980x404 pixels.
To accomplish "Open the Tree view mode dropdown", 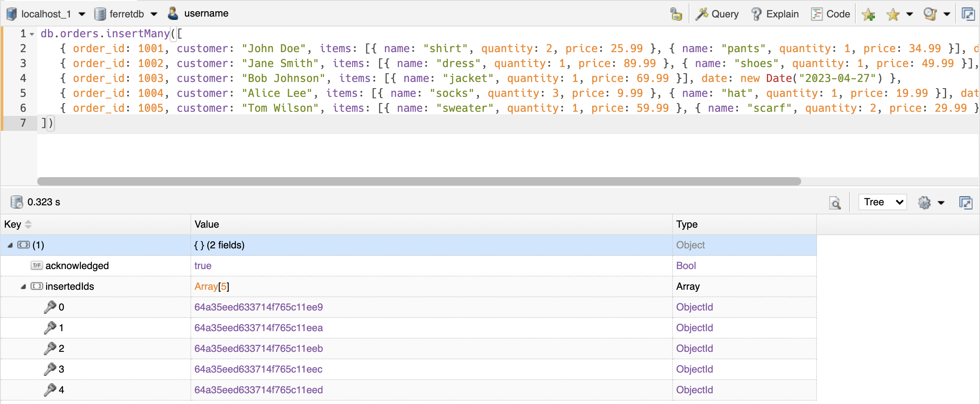I will click(882, 202).
